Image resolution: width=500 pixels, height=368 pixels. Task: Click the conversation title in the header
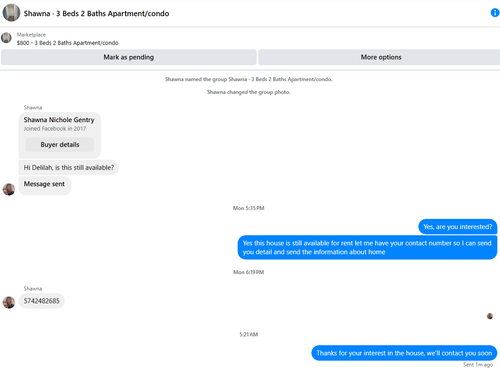(x=96, y=14)
